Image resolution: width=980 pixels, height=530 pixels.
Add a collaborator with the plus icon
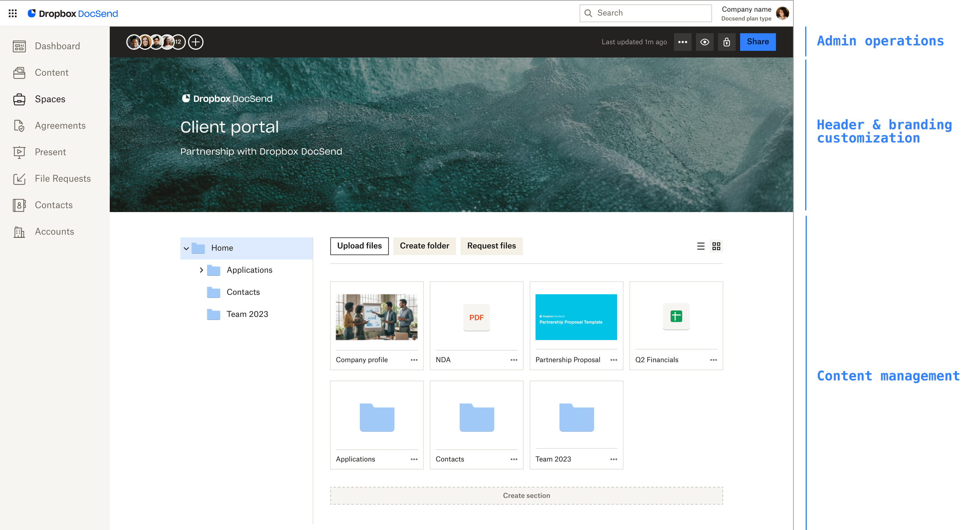point(196,42)
